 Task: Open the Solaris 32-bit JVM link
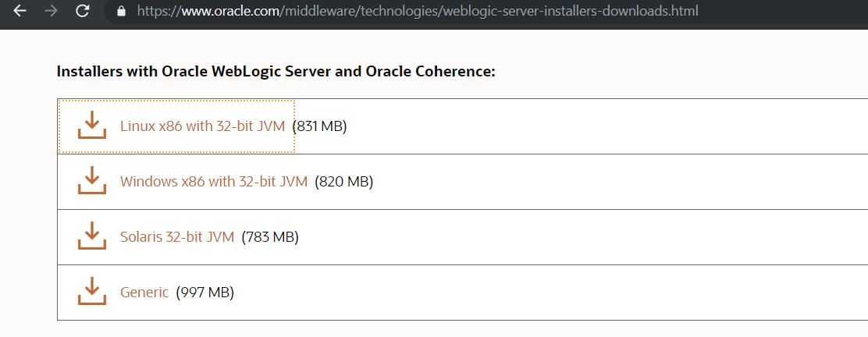click(176, 237)
